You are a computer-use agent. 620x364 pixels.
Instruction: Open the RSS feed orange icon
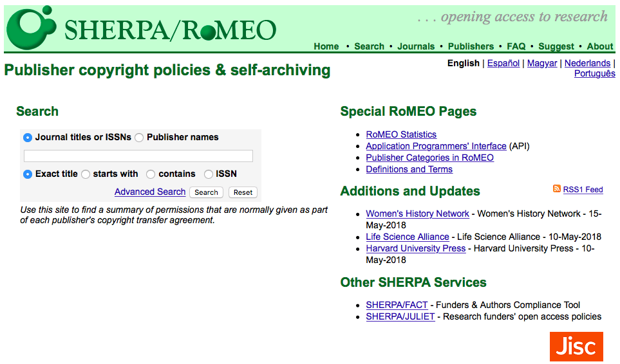(557, 188)
